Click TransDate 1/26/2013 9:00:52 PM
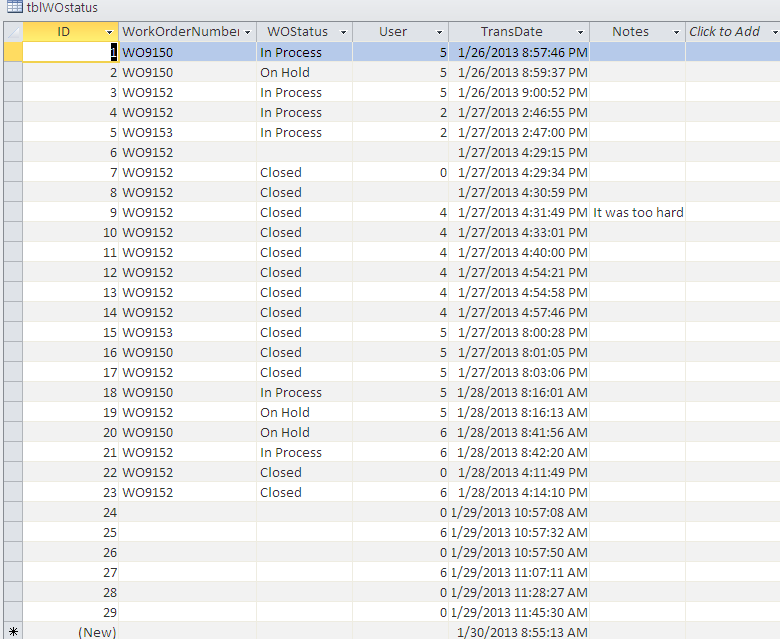The width and height of the screenshot is (780, 639). point(519,92)
